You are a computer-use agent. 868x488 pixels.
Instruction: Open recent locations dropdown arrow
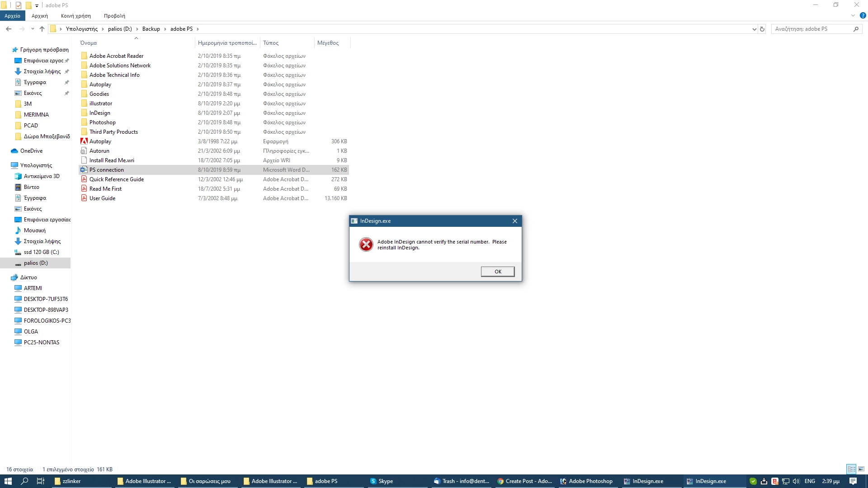(33, 29)
